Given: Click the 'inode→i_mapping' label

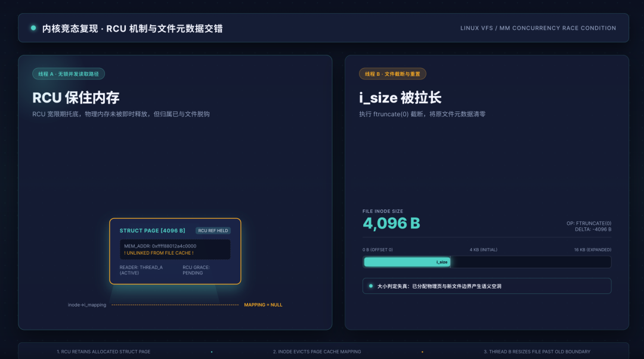Looking at the screenshot, I should pyautogui.click(x=87, y=305).
